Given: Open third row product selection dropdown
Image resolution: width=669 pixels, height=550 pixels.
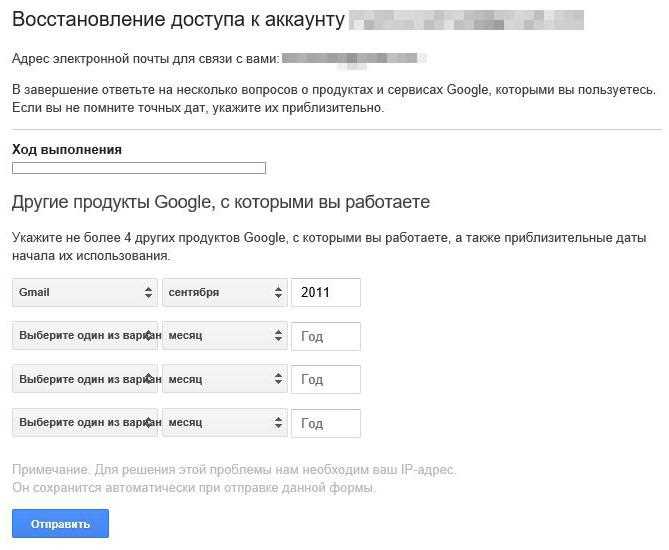Looking at the screenshot, I should tap(85, 380).
